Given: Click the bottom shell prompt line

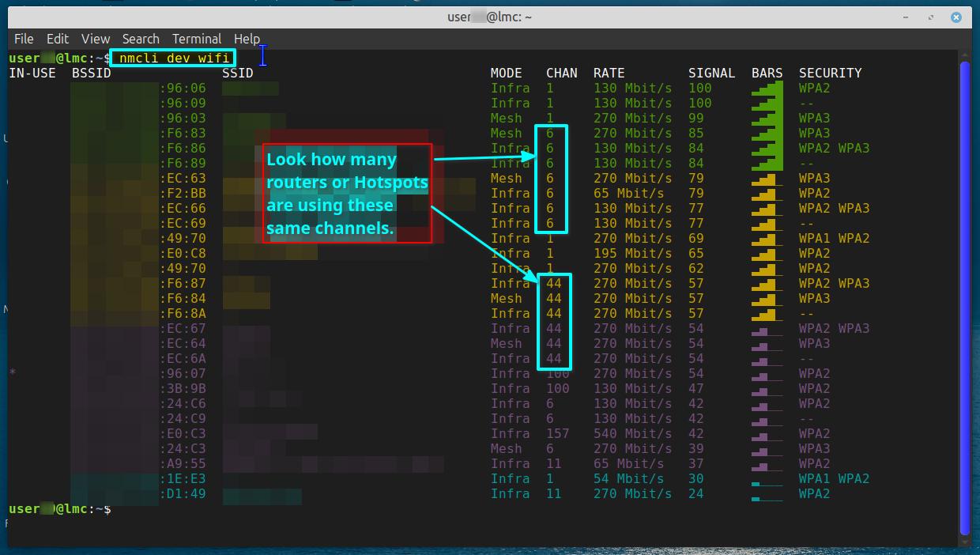Looking at the screenshot, I should (x=60, y=508).
